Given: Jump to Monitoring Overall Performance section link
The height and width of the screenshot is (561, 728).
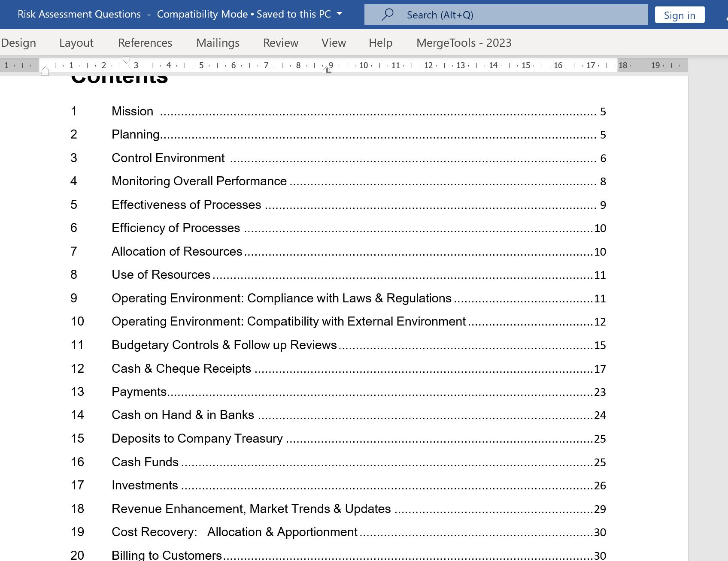Looking at the screenshot, I should point(199,181).
